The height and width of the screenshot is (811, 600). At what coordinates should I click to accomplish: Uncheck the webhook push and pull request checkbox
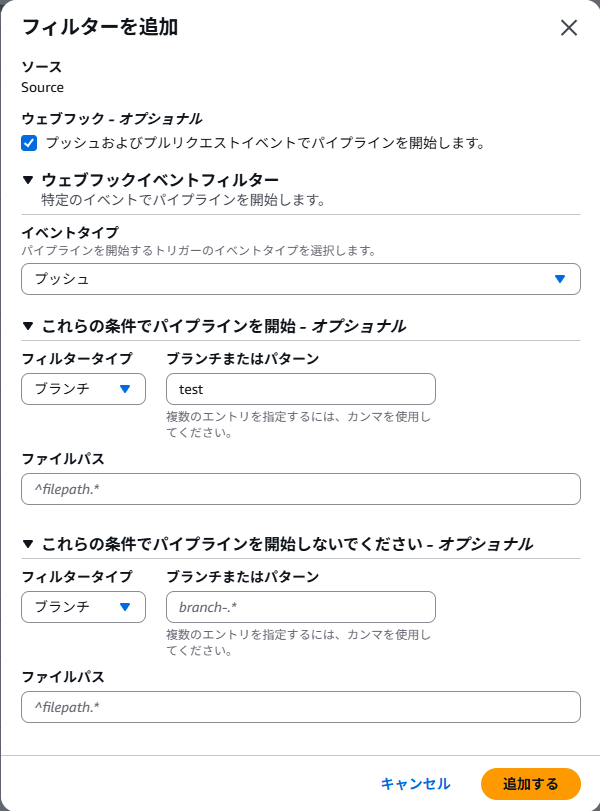(x=29, y=143)
